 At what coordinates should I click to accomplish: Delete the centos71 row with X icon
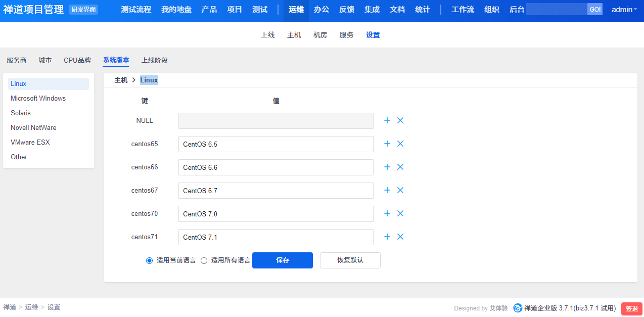(400, 237)
